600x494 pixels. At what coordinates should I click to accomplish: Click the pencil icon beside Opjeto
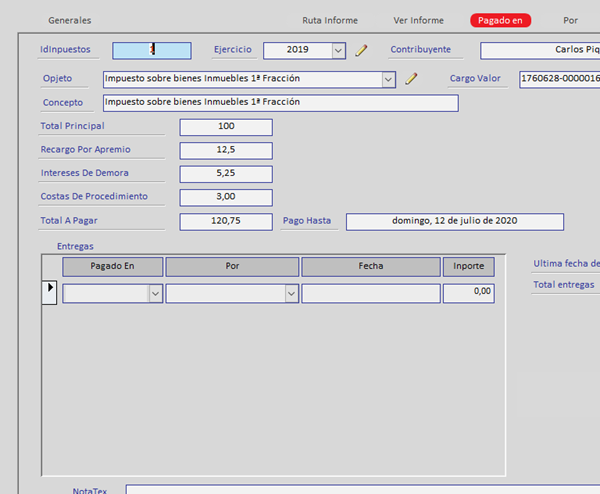point(410,79)
